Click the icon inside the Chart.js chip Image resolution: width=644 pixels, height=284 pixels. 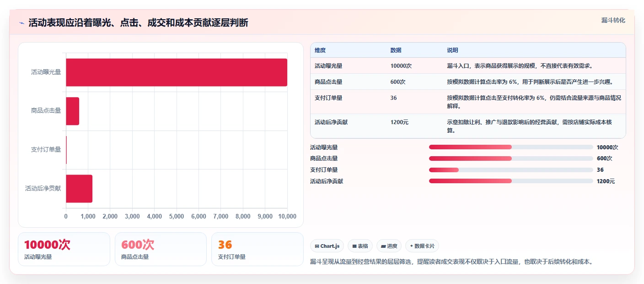pyautogui.click(x=317, y=246)
